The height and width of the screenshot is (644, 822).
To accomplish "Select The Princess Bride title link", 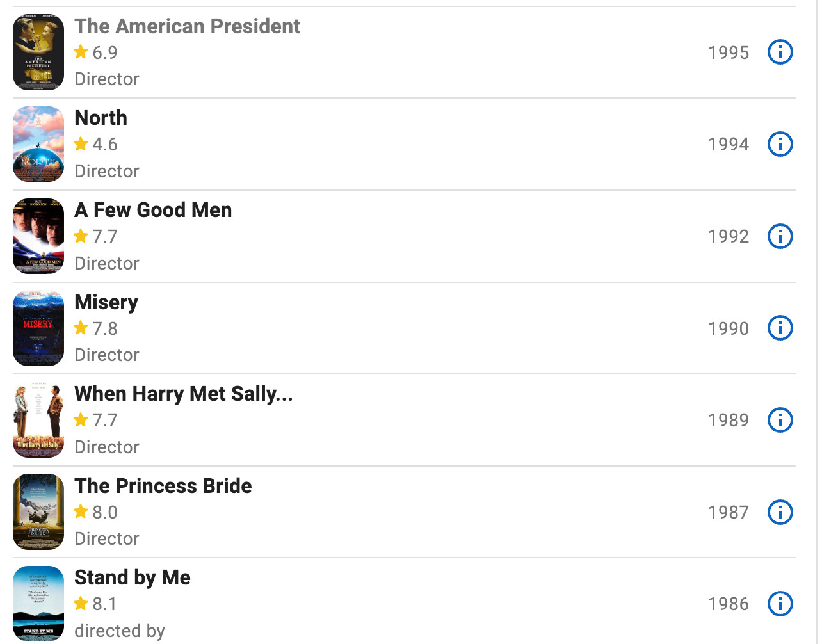I will [x=163, y=486].
